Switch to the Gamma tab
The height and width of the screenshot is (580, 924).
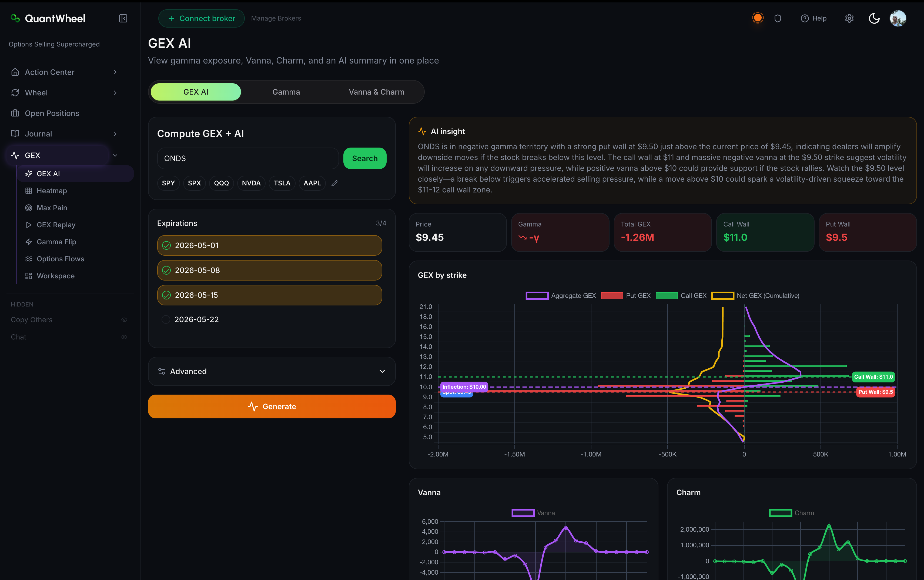click(x=286, y=92)
